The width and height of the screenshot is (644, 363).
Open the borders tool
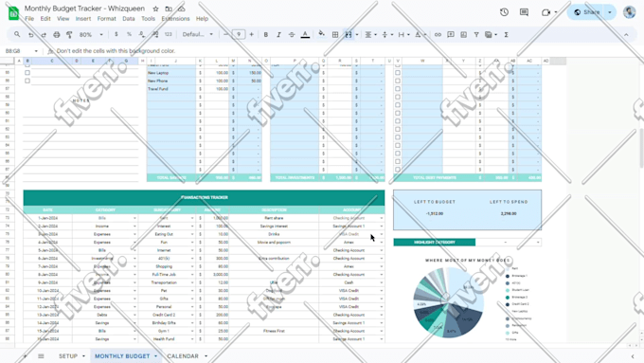click(x=335, y=35)
